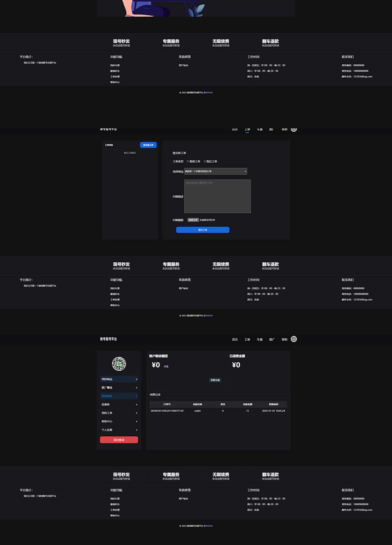Open 我的工单 in the account sidebar
Screen dimensions: 392x545
(x=119, y=413)
